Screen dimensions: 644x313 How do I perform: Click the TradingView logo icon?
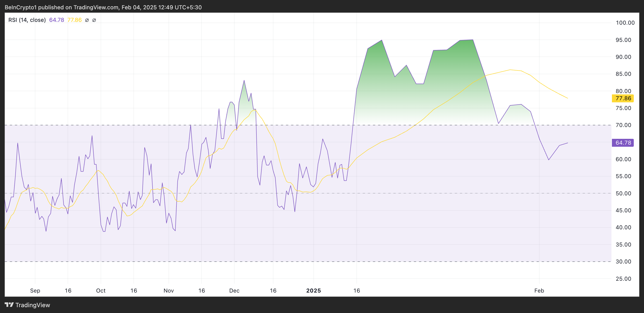(x=9, y=304)
